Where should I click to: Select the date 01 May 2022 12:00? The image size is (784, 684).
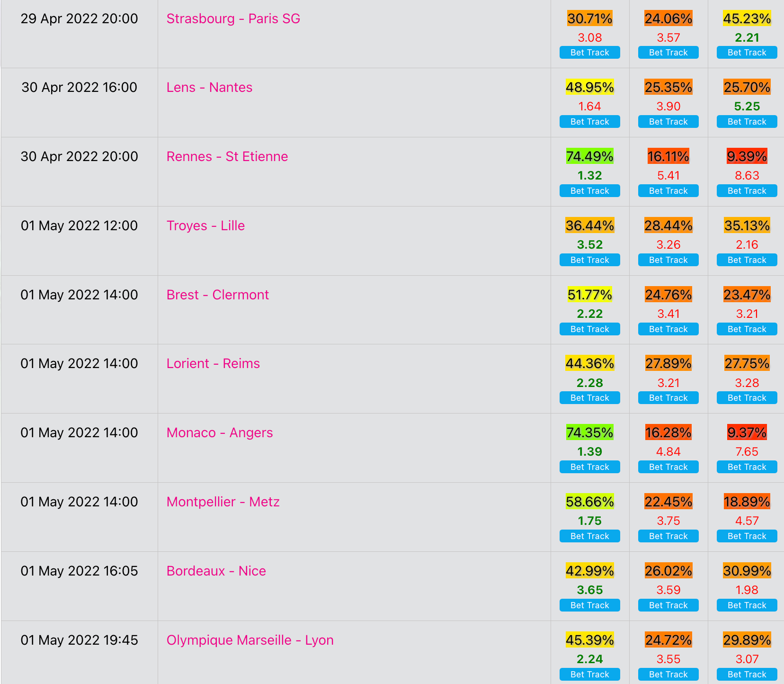80,225
